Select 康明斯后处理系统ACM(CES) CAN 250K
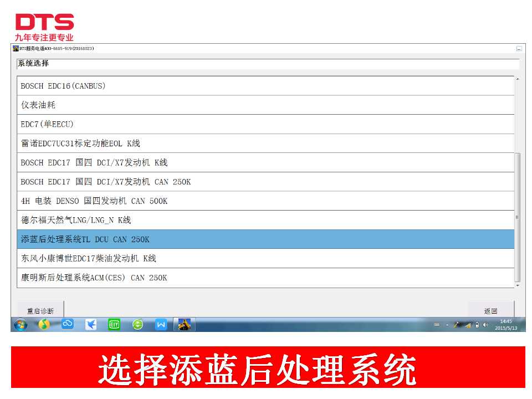 coord(265,278)
